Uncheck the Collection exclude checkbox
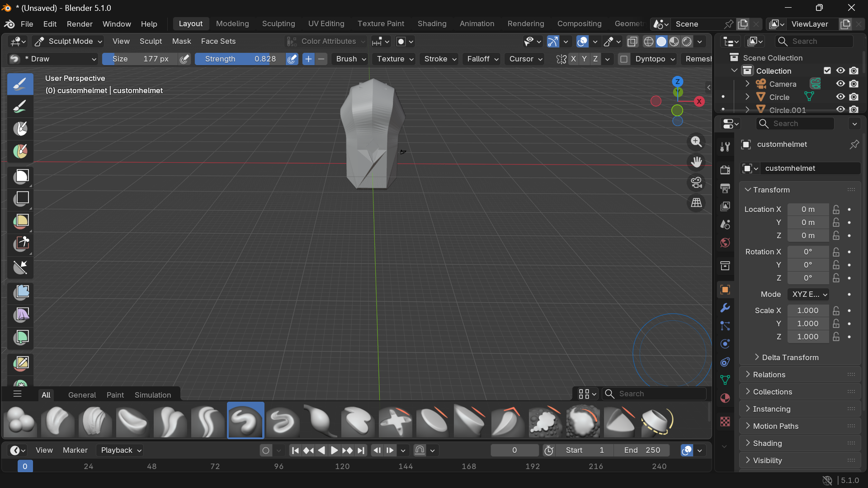 point(827,70)
